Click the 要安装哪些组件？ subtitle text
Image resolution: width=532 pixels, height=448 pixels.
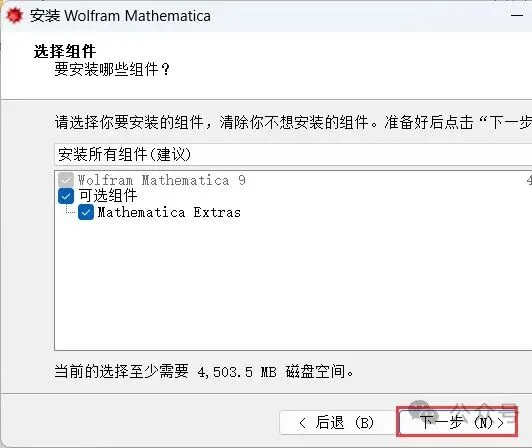(x=112, y=70)
